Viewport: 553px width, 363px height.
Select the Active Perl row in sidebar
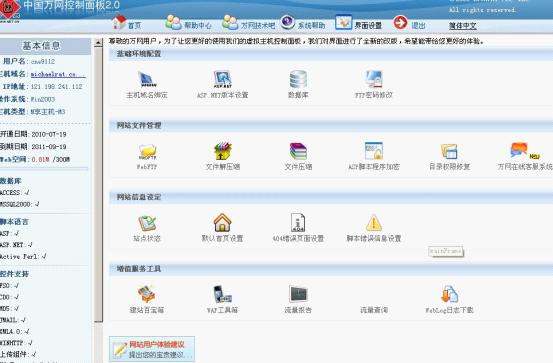pyautogui.click(x=23, y=256)
